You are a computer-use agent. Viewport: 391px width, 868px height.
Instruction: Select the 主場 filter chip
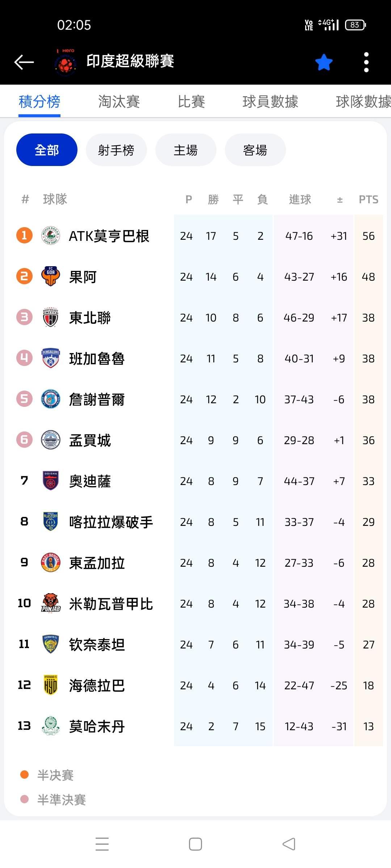186,150
